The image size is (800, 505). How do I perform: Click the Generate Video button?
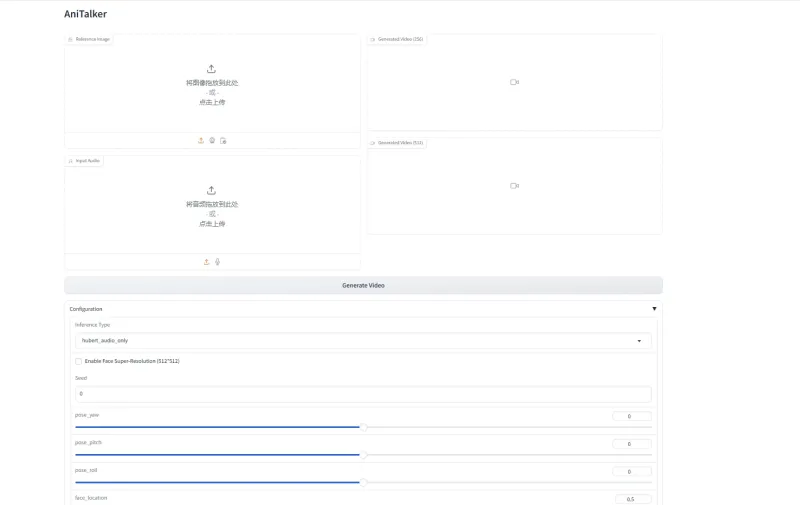coord(363,285)
